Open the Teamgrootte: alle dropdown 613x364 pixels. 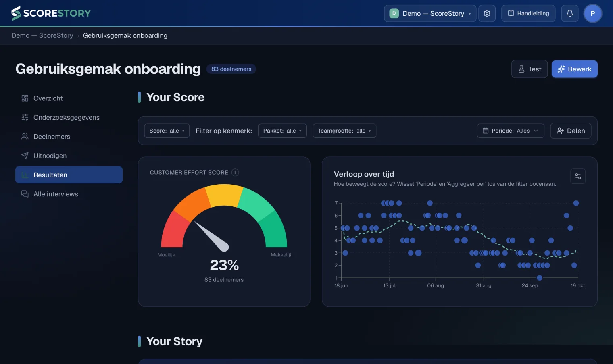[x=344, y=131]
